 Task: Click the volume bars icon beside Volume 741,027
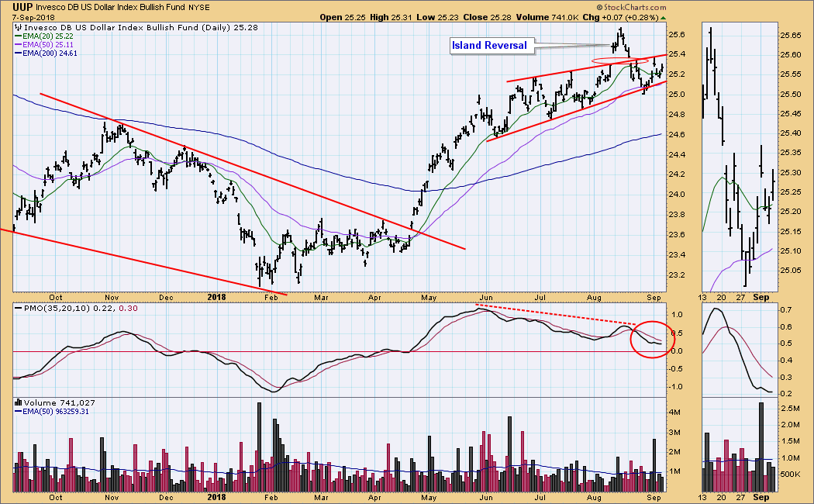pyautogui.click(x=18, y=402)
